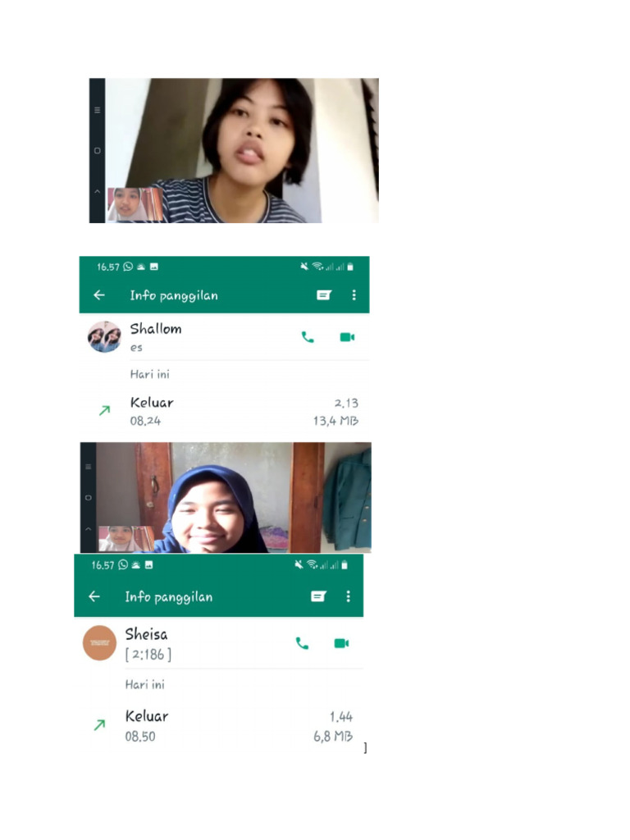
Task: Open Sheisa's orange profile avatar
Action: point(99,643)
